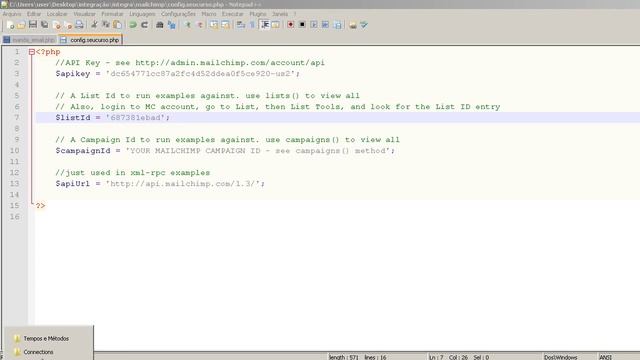Run the macro multiple times
Screen dimensions: 640x360
[325, 25]
